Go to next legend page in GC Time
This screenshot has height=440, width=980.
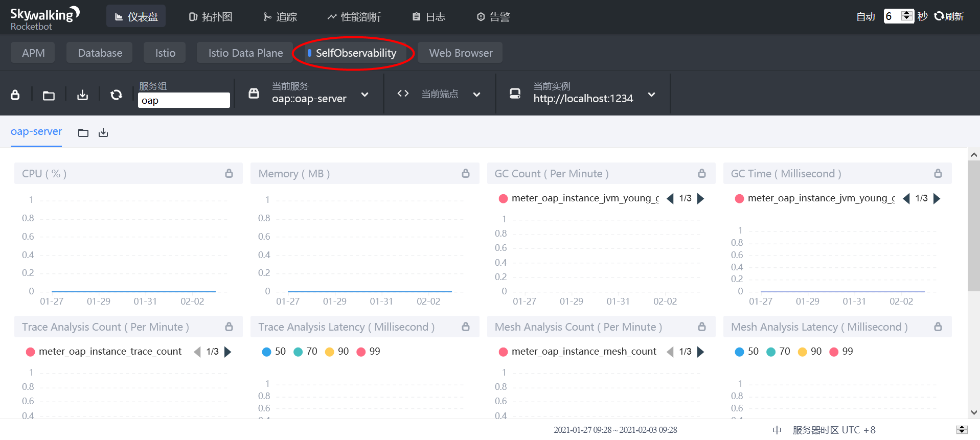coord(937,198)
